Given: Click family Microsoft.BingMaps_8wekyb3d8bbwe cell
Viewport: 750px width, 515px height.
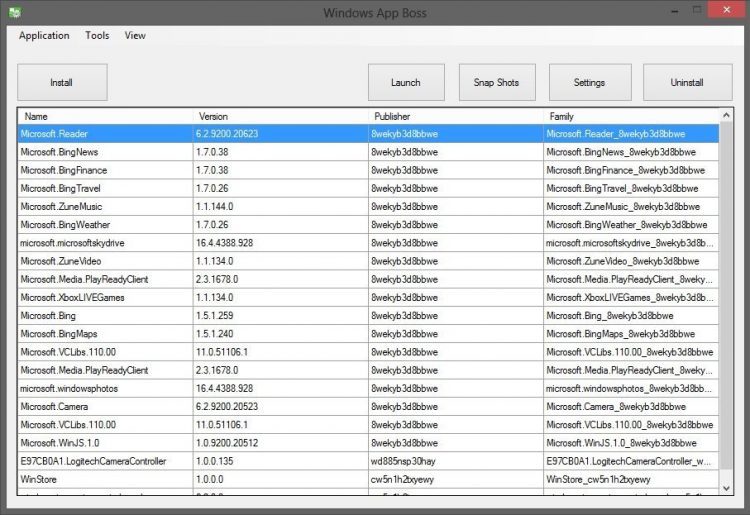Looking at the screenshot, I should coord(631,334).
